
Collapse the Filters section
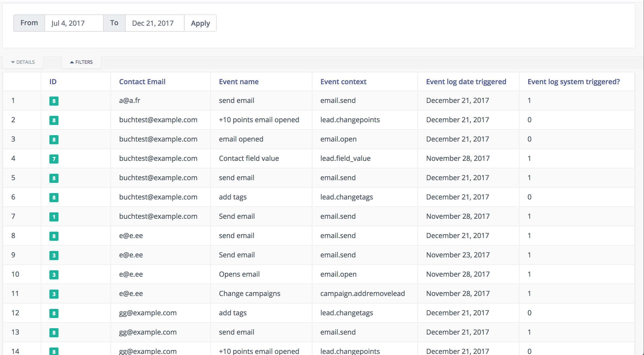pyautogui.click(x=81, y=62)
